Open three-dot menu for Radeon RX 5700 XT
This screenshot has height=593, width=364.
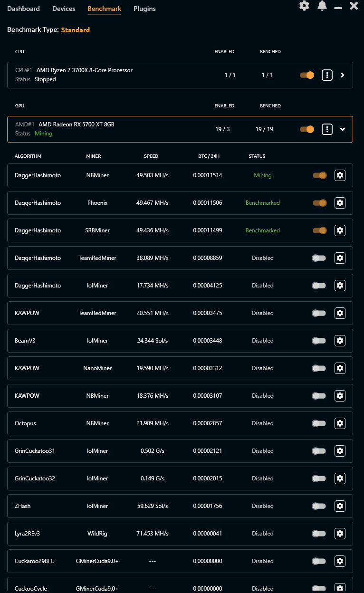tap(327, 129)
